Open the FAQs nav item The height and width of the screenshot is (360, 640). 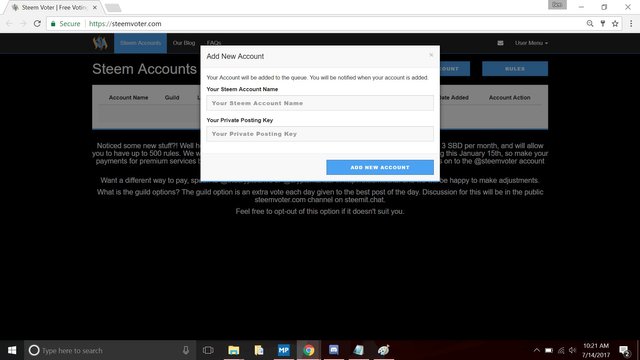tap(214, 43)
